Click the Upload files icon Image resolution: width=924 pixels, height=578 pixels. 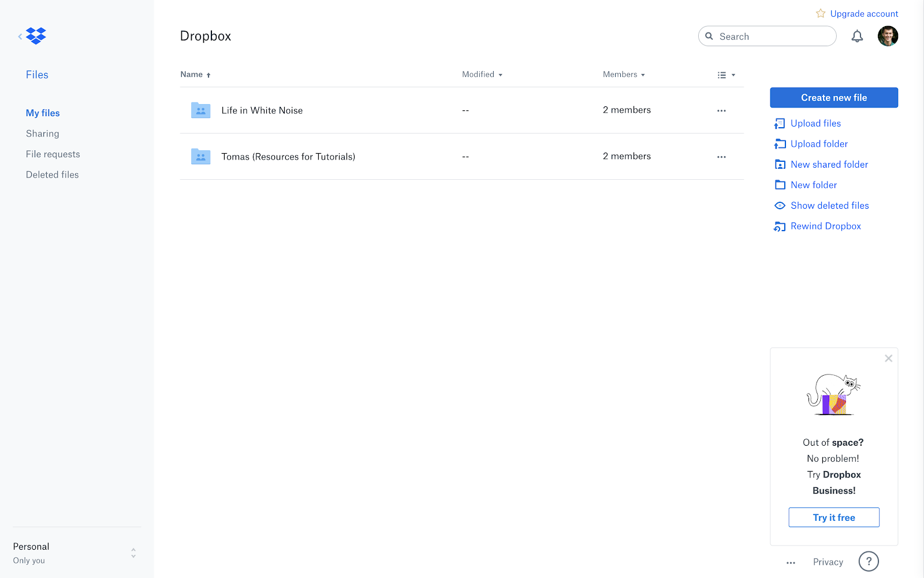[x=780, y=123]
